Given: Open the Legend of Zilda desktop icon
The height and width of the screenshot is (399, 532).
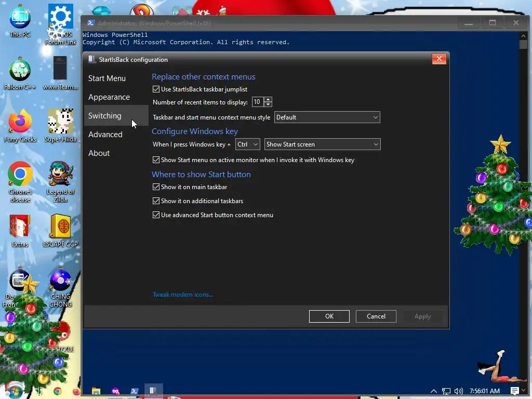Looking at the screenshot, I should [x=60, y=181].
